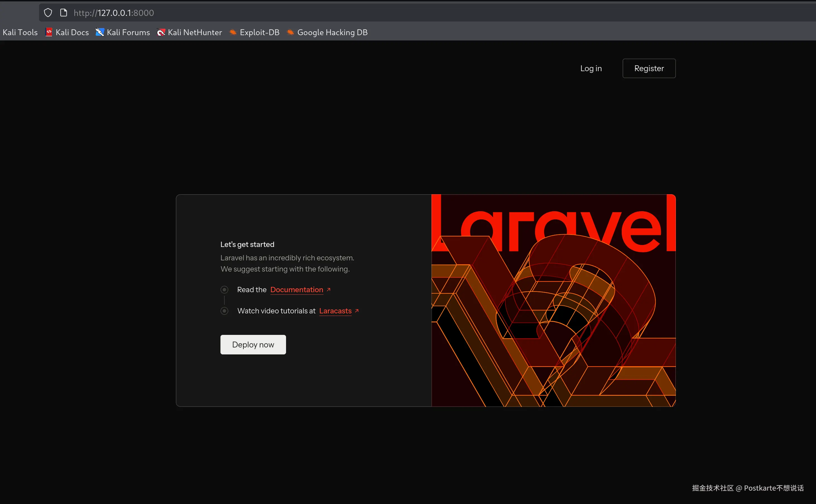The image size is (816, 504).
Task: Click the Kali Forums bookmark icon
Action: 100,32
